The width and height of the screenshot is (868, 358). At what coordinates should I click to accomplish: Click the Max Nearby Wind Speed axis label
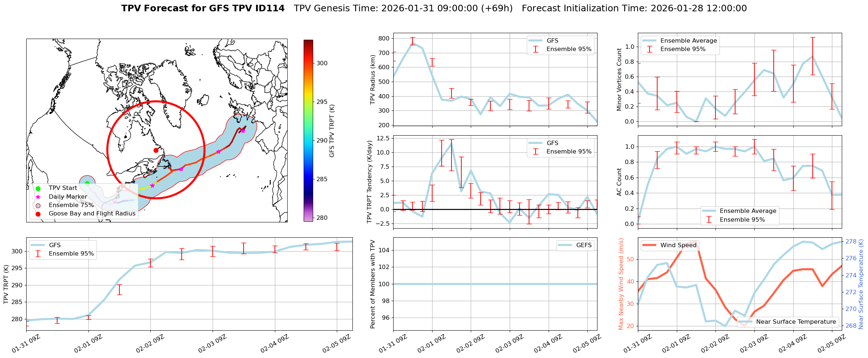tap(621, 284)
